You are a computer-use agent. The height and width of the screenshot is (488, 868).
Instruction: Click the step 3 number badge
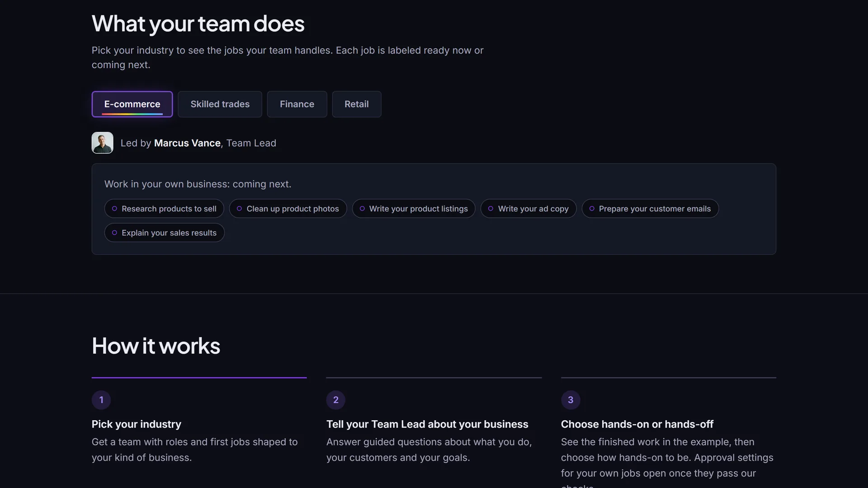click(x=571, y=400)
